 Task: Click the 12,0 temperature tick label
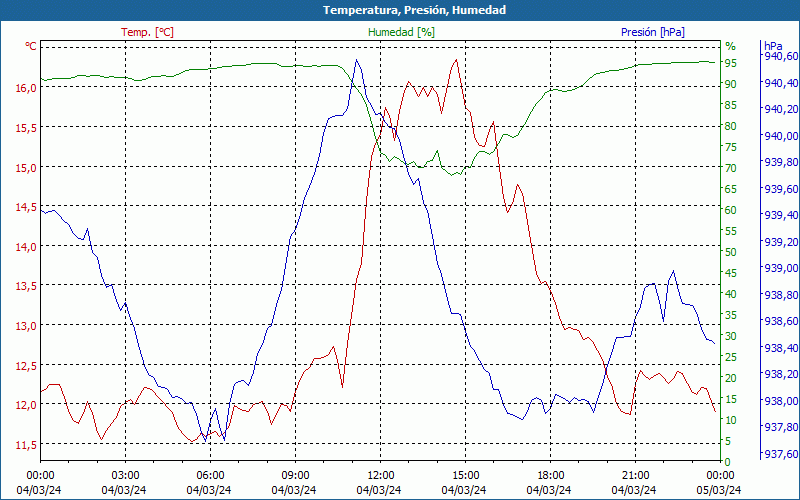coord(26,405)
